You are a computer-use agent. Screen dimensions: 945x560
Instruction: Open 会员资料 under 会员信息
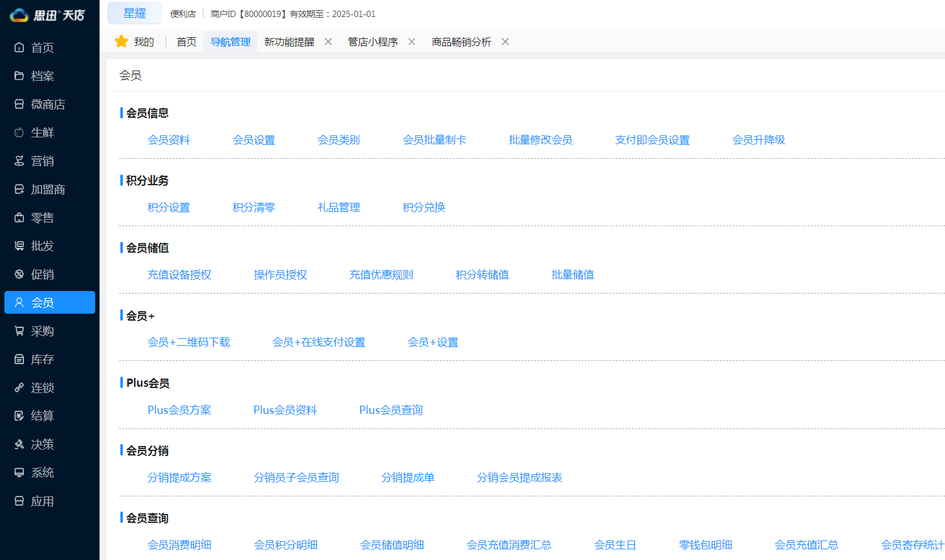pyautogui.click(x=168, y=140)
